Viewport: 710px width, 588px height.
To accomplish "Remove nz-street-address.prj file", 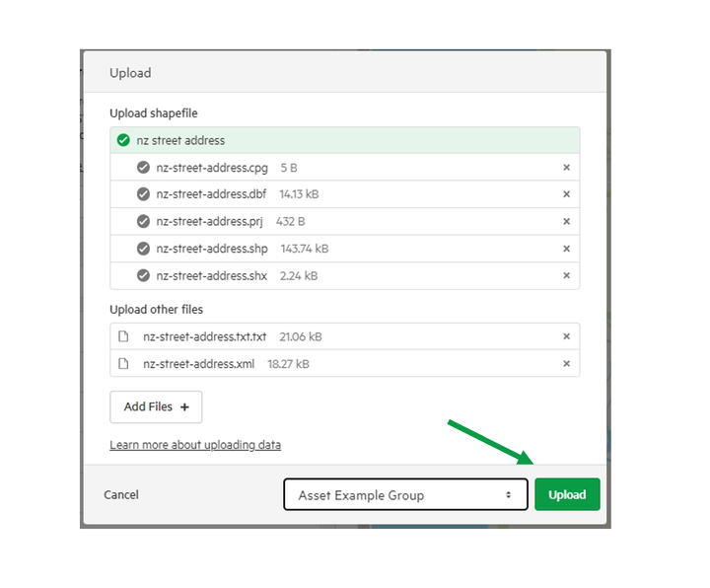I will [x=566, y=222].
